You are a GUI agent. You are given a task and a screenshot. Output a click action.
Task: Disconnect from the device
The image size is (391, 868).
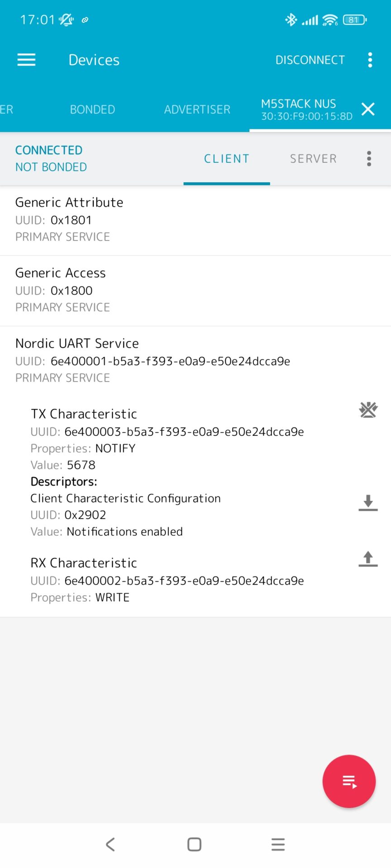pyautogui.click(x=310, y=60)
